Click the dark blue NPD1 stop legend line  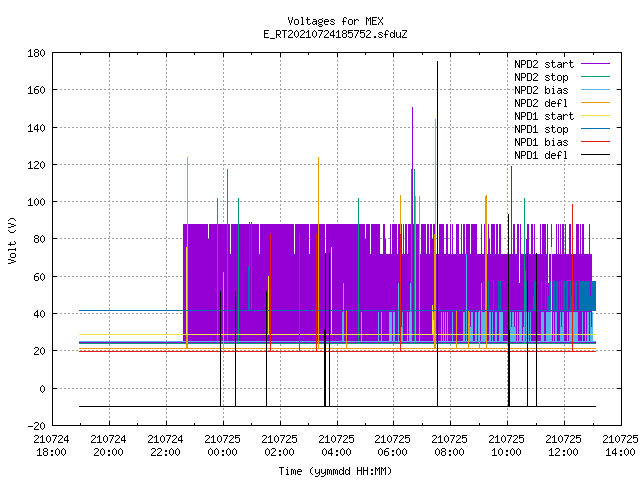(595, 129)
